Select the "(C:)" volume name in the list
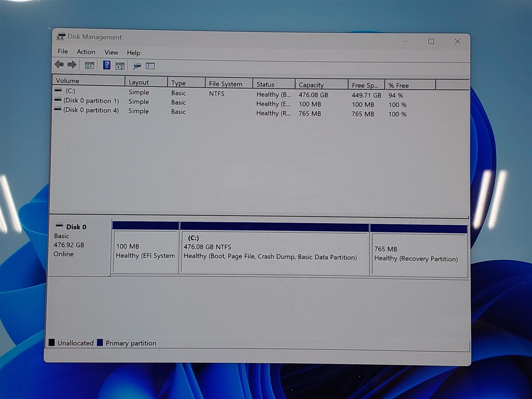The height and width of the screenshot is (399, 532). [70, 91]
